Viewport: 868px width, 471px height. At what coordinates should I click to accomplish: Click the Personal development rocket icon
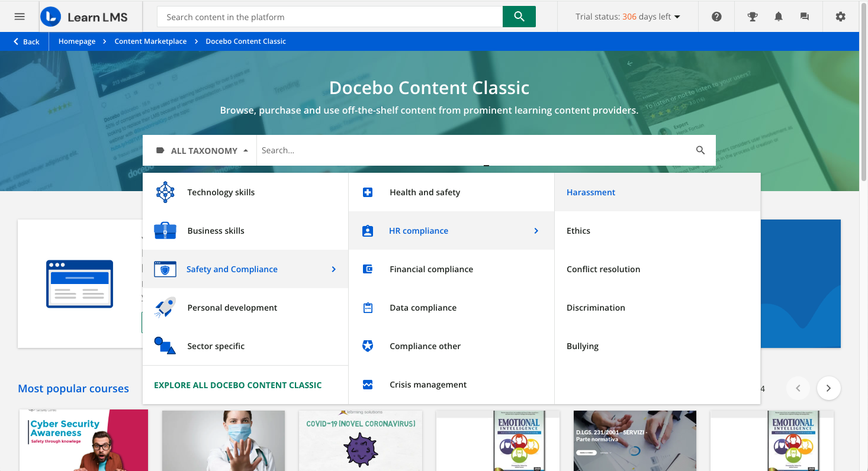point(165,307)
